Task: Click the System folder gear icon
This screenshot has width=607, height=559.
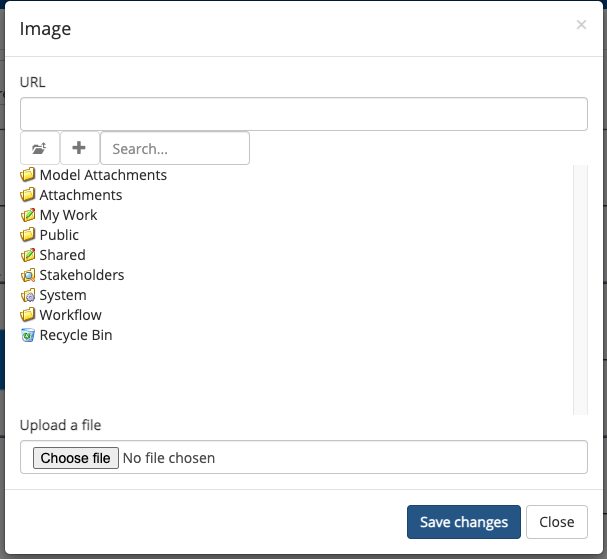Action: click(x=27, y=295)
